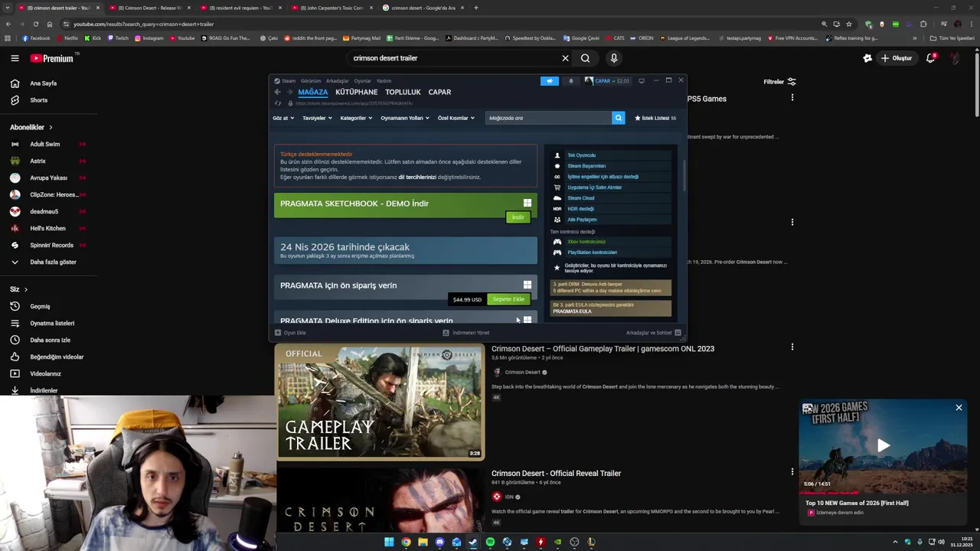Click the YouTube search magnifier button
Image resolution: width=980 pixels, height=551 pixels.
click(x=585, y=58)
